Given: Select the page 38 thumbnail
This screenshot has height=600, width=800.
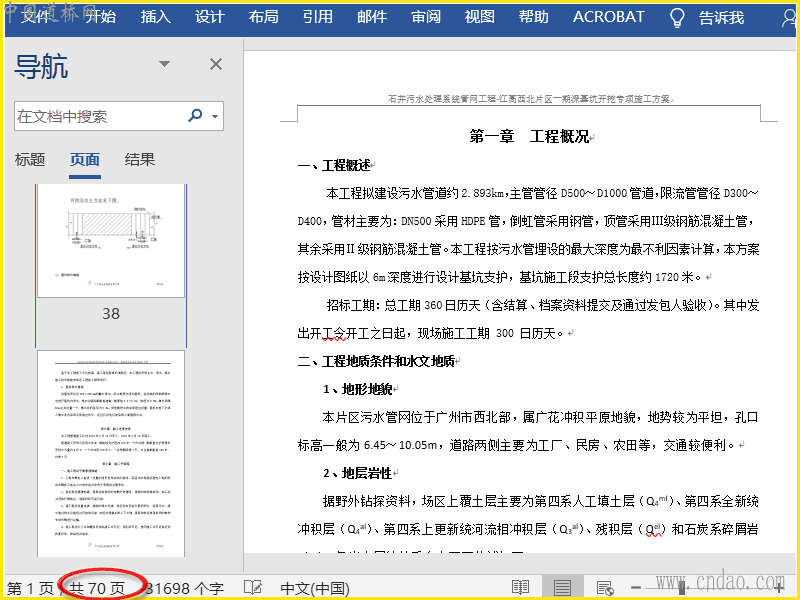Looking at the screenshot, I should [111, 241].
